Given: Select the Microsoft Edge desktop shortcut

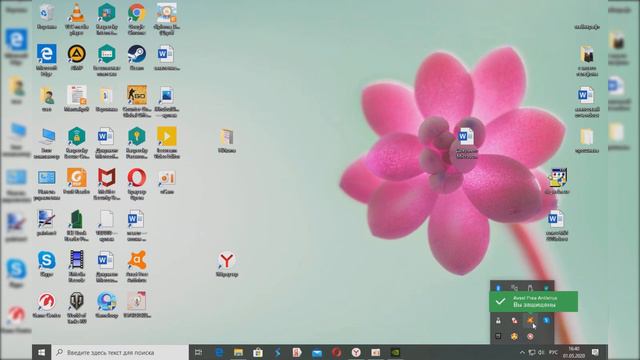Looking at the screenshot, I should (x=47, y=59).
